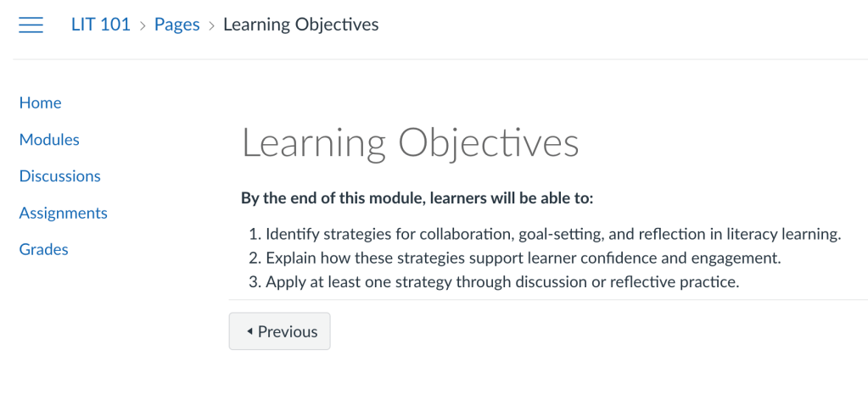Open Pages from the breadcrumb trail

coord(176,25)
